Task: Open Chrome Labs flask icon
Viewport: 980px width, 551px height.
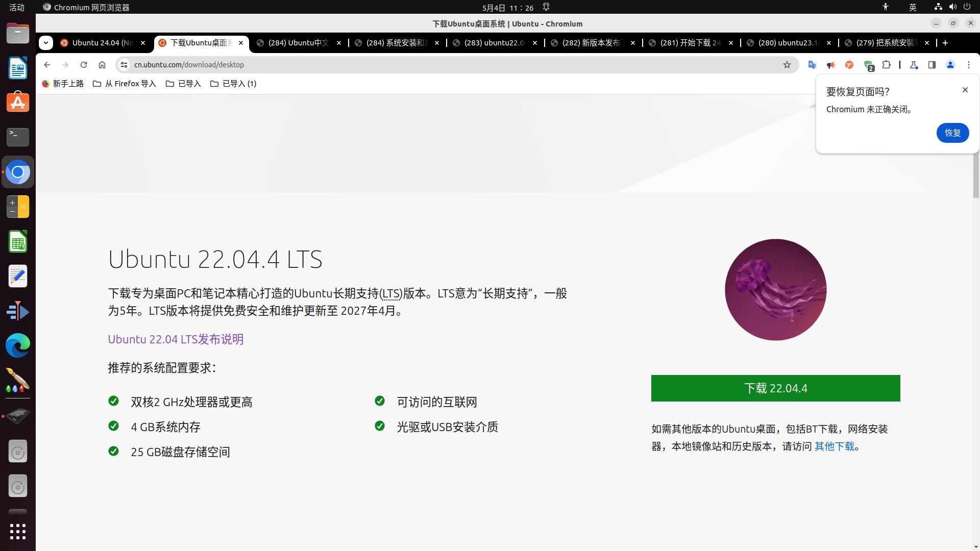Action: click(914, 65)
